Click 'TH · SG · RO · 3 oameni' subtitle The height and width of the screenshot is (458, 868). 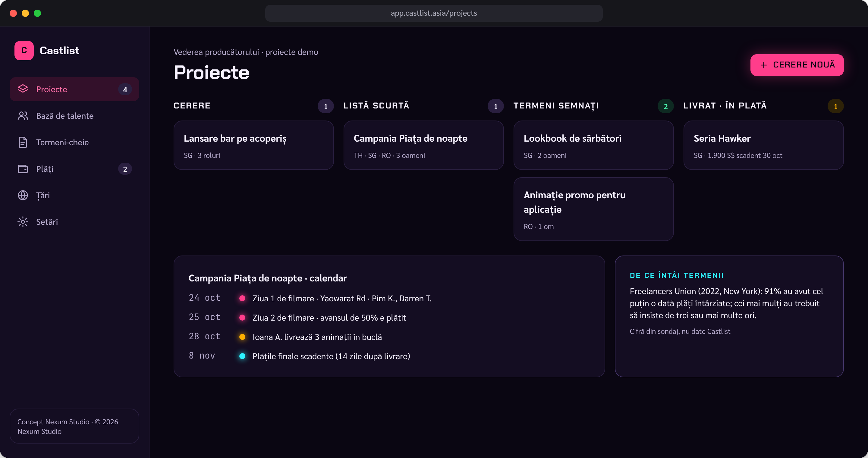[389, 155]
